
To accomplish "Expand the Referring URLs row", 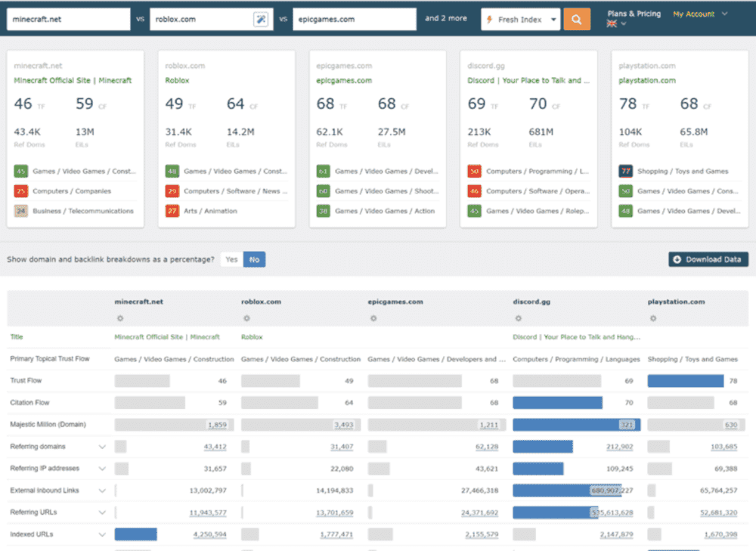I will tap(102, 512).
